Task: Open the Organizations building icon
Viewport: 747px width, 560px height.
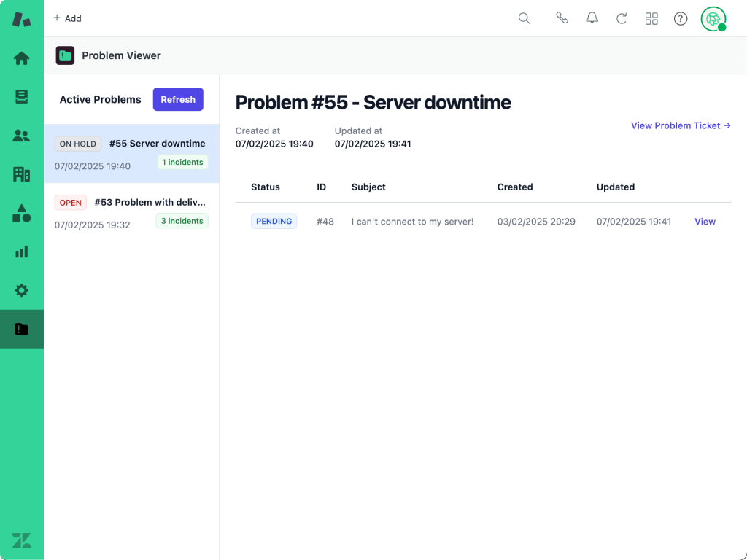Action: tap(22, 174)
